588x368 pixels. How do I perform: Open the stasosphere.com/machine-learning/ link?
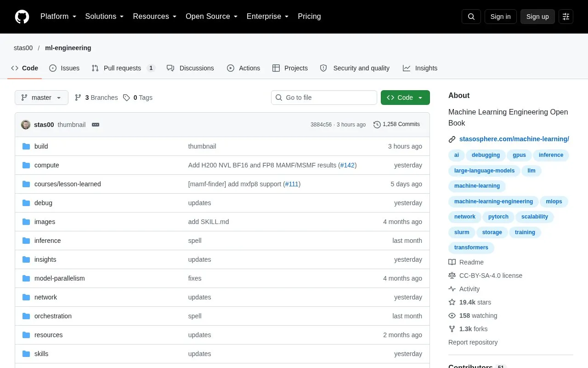click(x=514, y=139)
